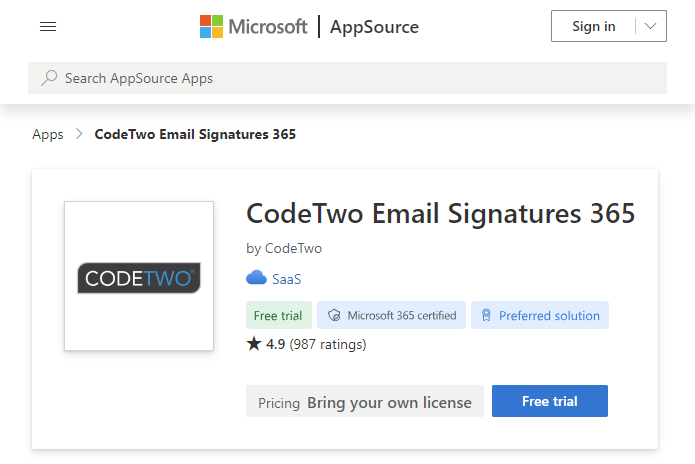695x464 pixels.
Task: Click the Microsoft 365 certified shield icon
Action: click(x=334, y=315)
